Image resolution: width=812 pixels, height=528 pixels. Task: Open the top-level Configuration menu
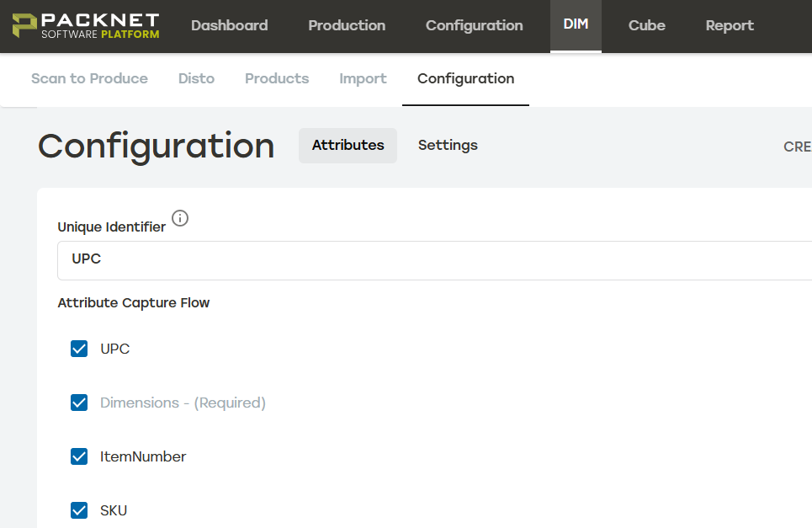(x=473, y=25)
